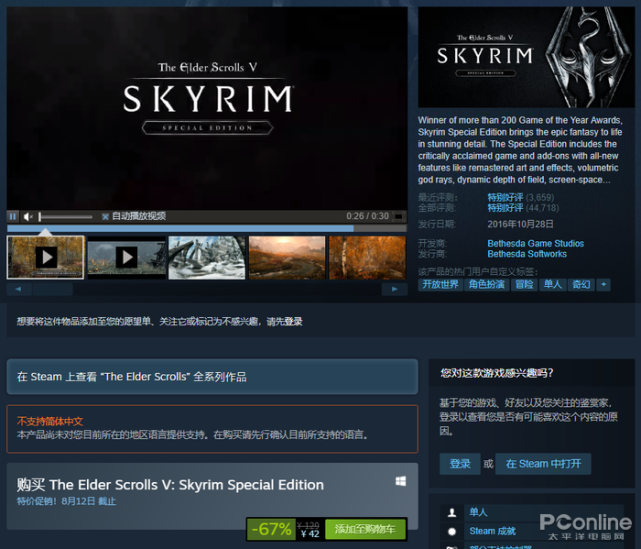The image size is (641, 549).
Task: Open the Steam 成就 feature link
Action: pyautogui.click(x=492, y=531)
